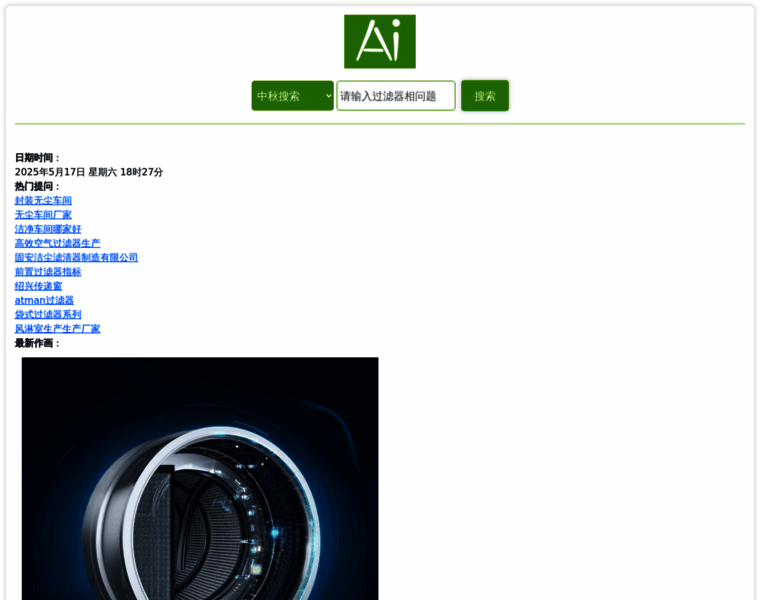Viewport: 760px width, 600px height.
Task: Go to 绍兴传递窗 link
Action: pyautogui.click(x=38, y=286)
